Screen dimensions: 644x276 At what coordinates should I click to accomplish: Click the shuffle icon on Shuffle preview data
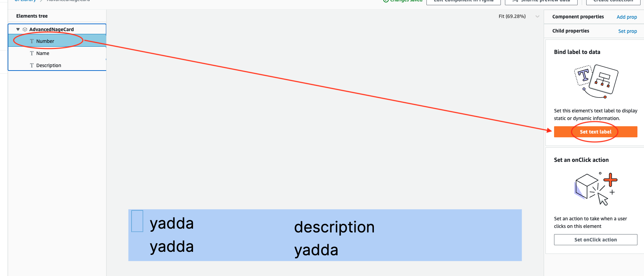pos(514,1)
